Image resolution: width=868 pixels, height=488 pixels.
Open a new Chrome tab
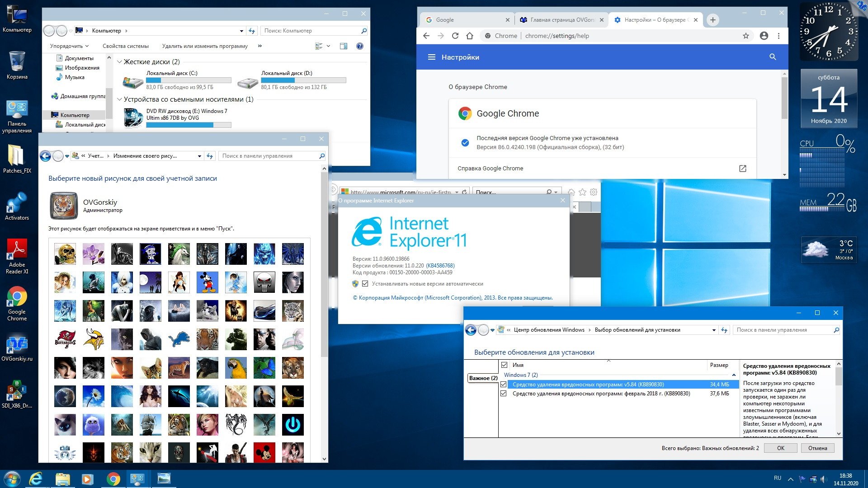click(713, 20)
